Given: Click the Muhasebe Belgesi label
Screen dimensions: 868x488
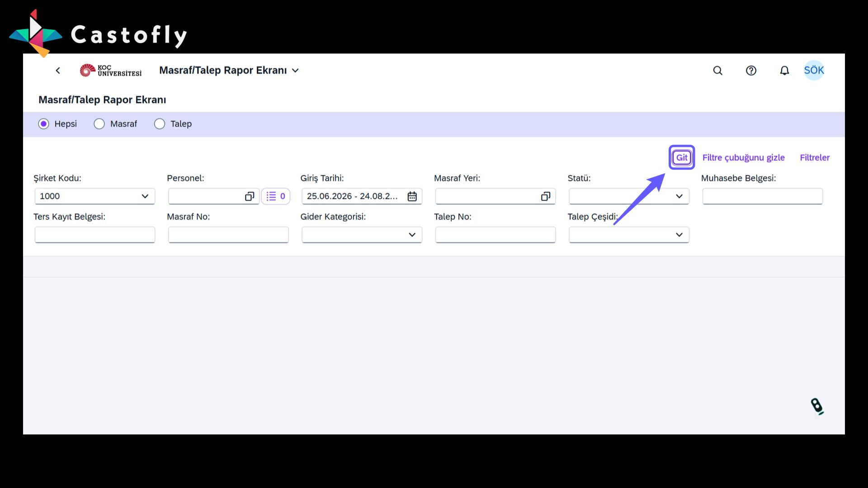Looking at the screenshot, I should coord(738,178).
